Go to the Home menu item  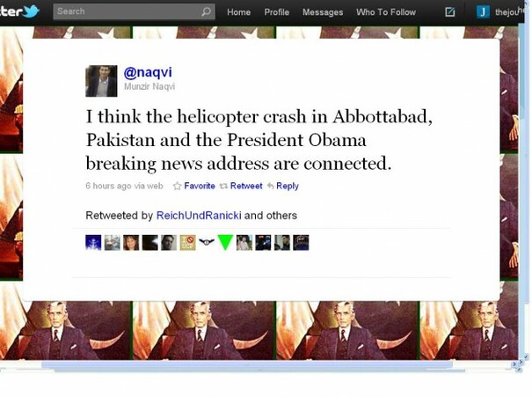pyautogui.click(x=239, y=12)
